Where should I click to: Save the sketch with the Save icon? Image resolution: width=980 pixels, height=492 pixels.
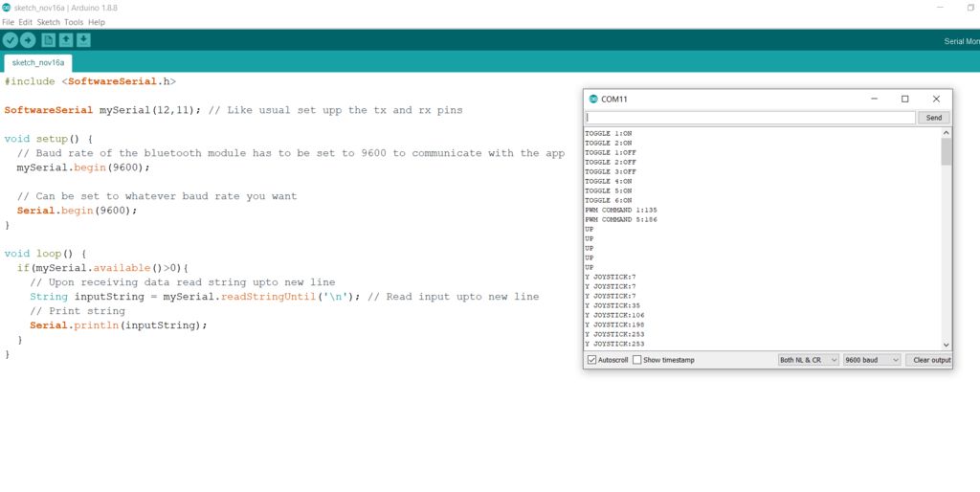(83, 40)
